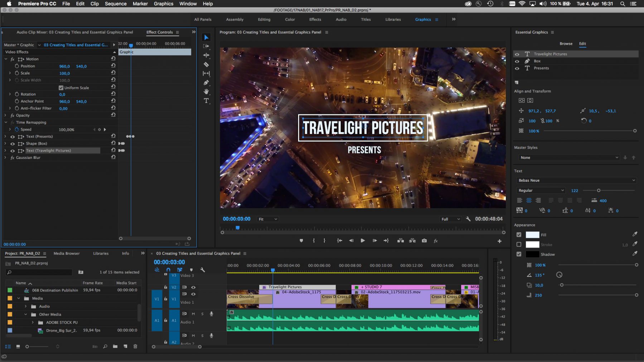
Task: Mute Audio 1 with the M button
Action: click(x=193, y=314)
